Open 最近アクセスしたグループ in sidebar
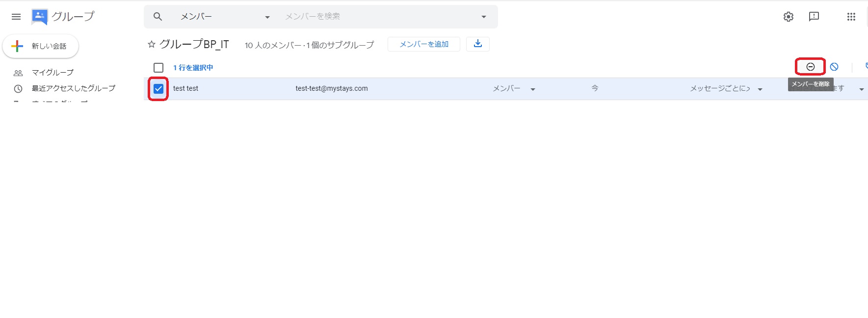Screen dimensions: 868x318 (x=73, y=88)
